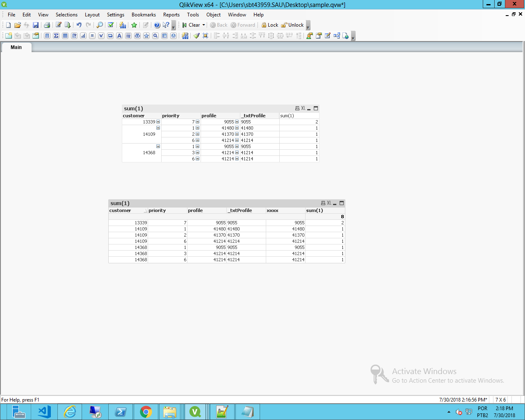Create a new List Box object
Screen dimensions: 525x420
point(47,36)
